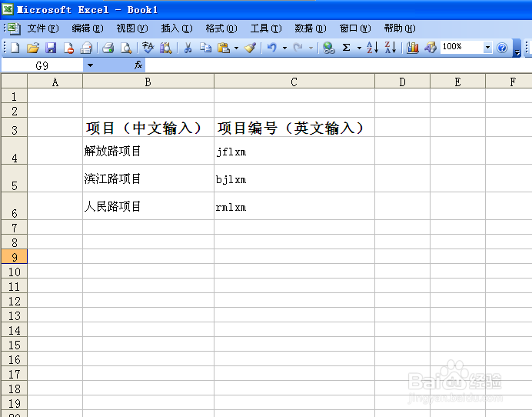Select cell 解放路项目
The width and height of the screenshot is (532, 417).
tap(148, 151)
